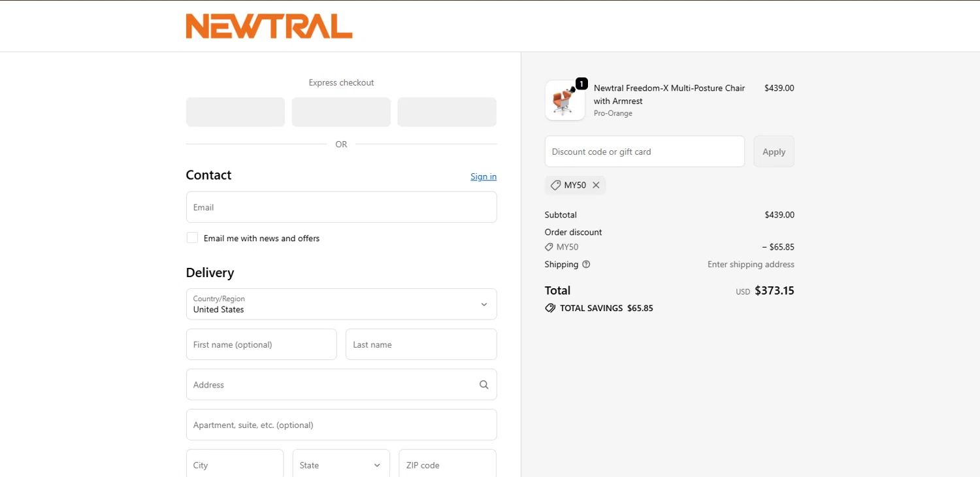Screen dimensions: 980x477
Task: Click the 'Pro-Orange' variant text
Action: coord(613,114)
